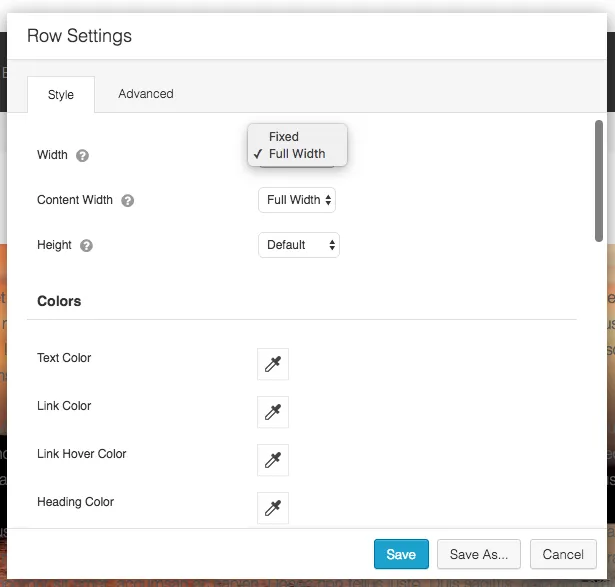
Task: Open the Text Color eyedropper picker
Action: [x=273, y=364]
